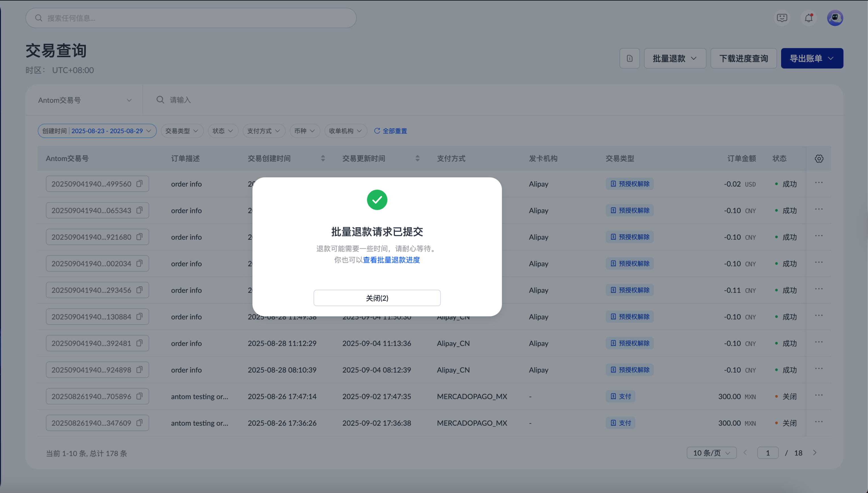This screenshot has width=868, height=493.
Task: Sort by 交易更新时间 column
Action: click(x=417, y=158)
